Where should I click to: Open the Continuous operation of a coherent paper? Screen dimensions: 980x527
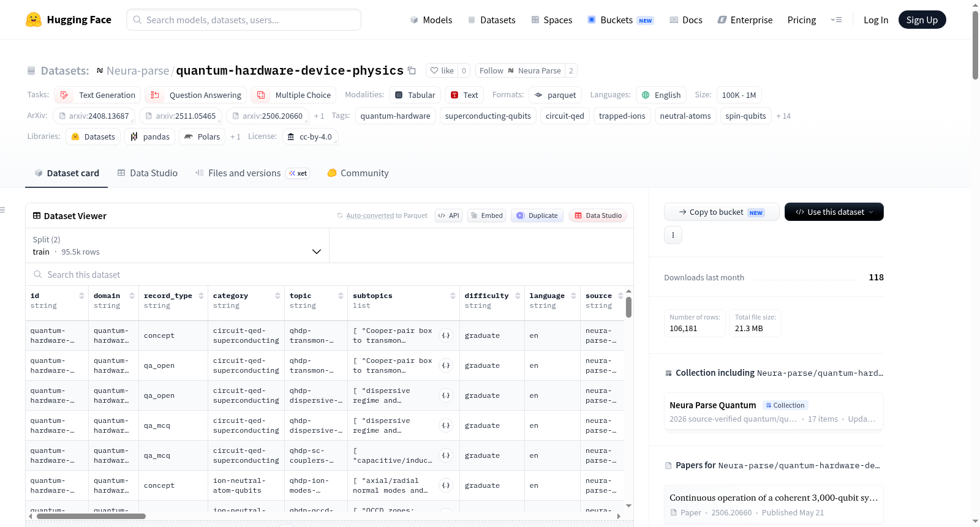tap(774, 505)
